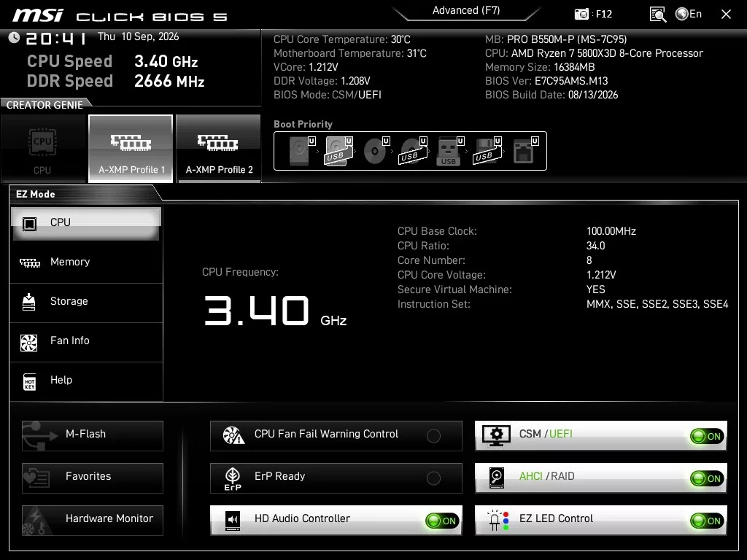Toggle CPU Fan Fail Warning Control

point(433,436)
